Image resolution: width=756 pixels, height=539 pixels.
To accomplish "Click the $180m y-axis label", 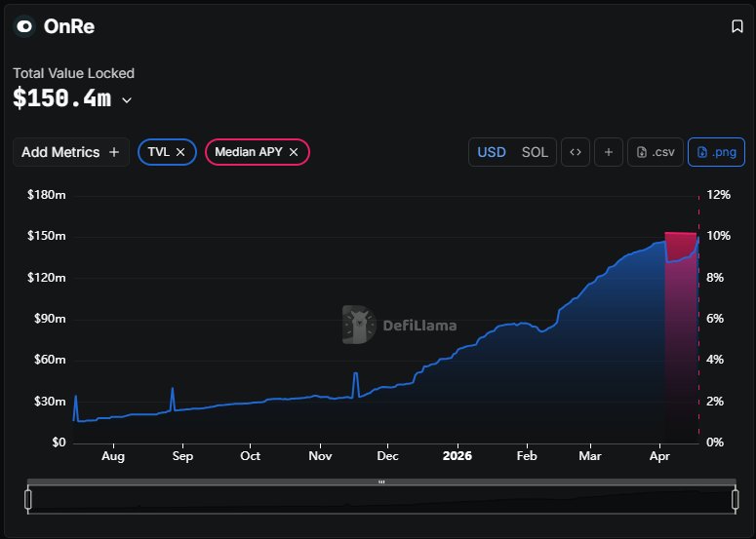I will click(x=46, y=195).
